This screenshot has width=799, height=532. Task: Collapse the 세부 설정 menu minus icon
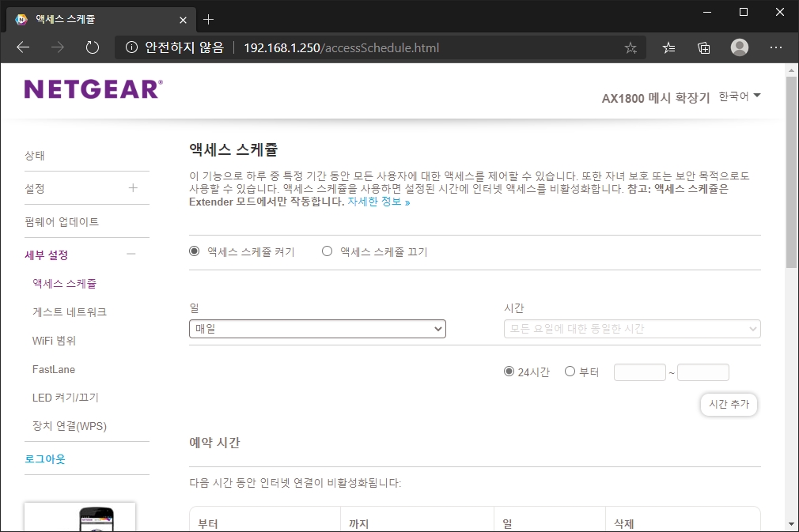[x=131, y=254]
